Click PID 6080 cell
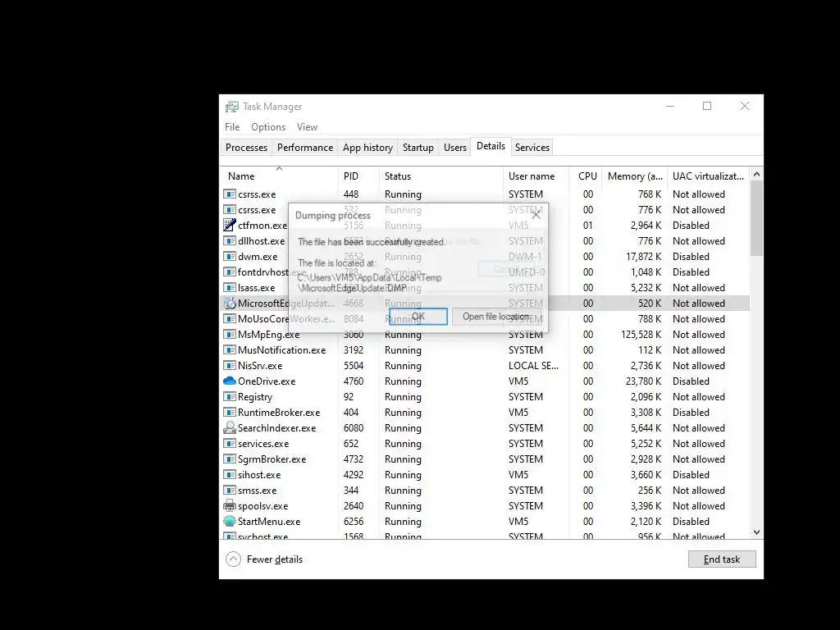Image resolution: width=840 pixels, height=630 pixels. click(x=354, y=427)
